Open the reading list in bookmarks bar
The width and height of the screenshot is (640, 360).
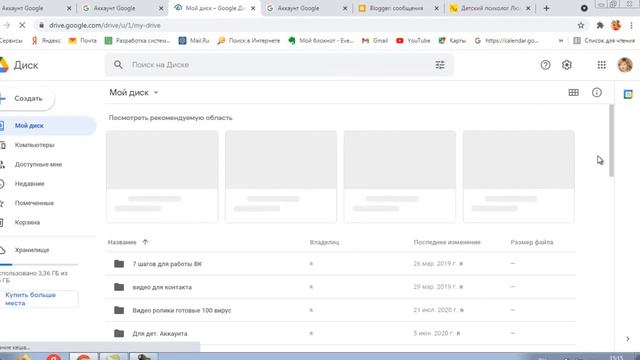[604, 40]
